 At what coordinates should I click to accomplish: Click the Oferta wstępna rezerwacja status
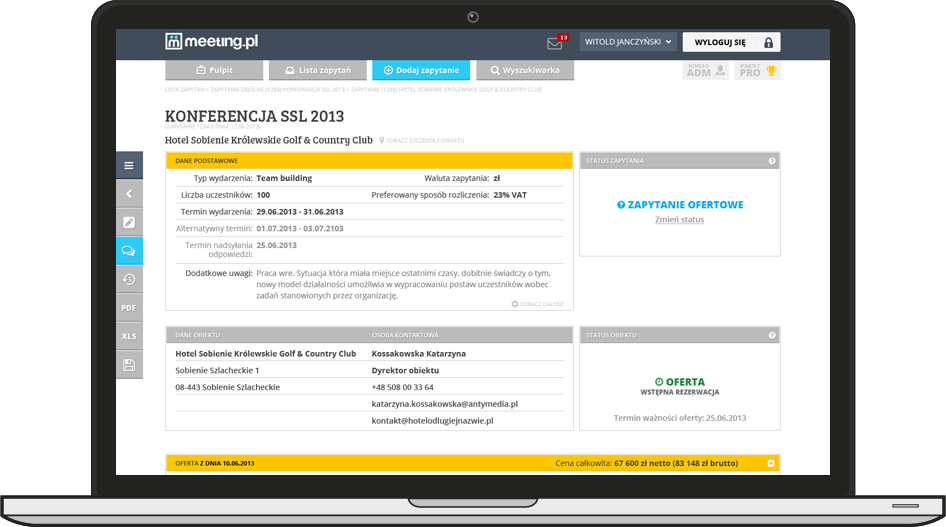680,386
